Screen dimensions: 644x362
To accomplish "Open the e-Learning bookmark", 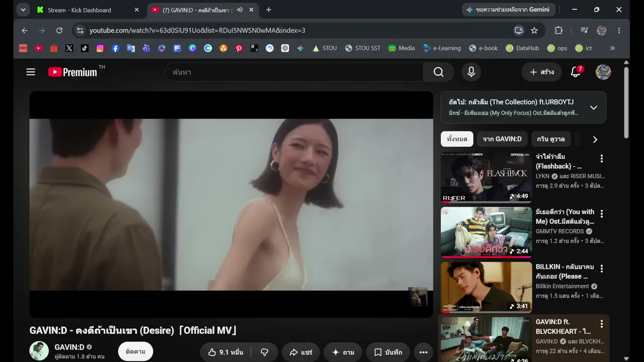I will pos(442,48).
